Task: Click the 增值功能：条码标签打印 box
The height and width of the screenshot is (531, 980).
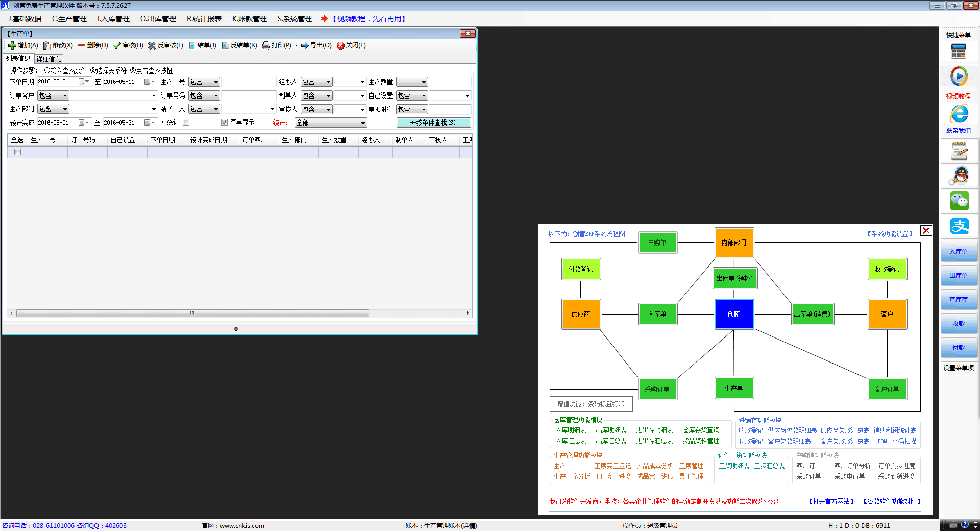Action: click(x=591, y=404)
